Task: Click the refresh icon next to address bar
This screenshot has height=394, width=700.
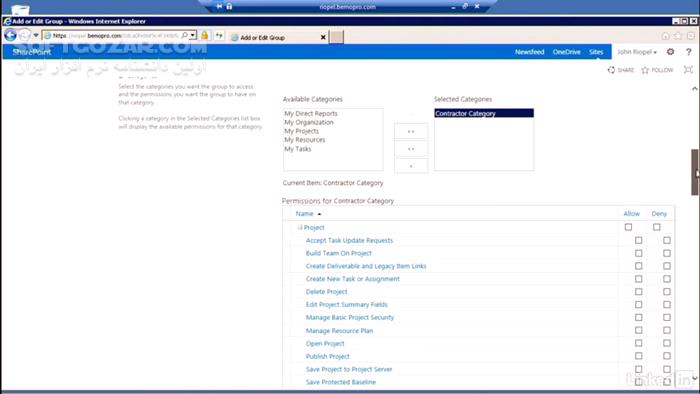Action: point(219,35)
